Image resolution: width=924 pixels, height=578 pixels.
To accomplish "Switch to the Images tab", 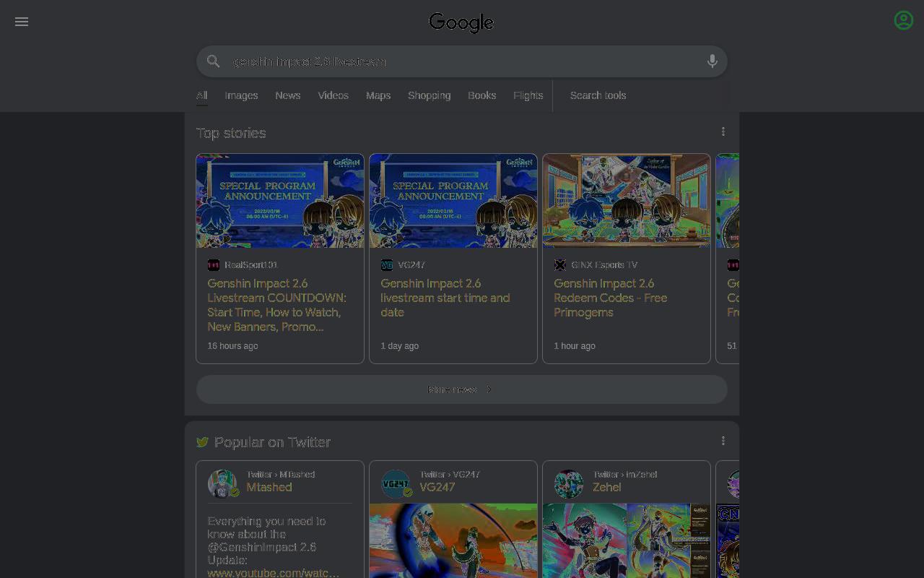I will (x=241, y=95).
